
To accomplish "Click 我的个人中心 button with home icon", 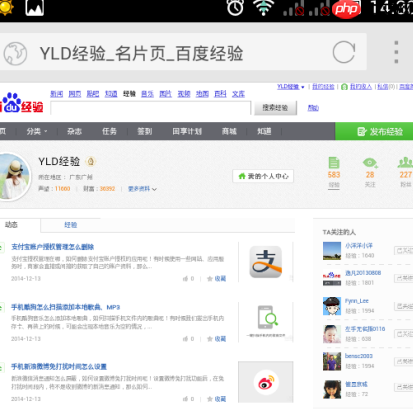I will [263, 176].
